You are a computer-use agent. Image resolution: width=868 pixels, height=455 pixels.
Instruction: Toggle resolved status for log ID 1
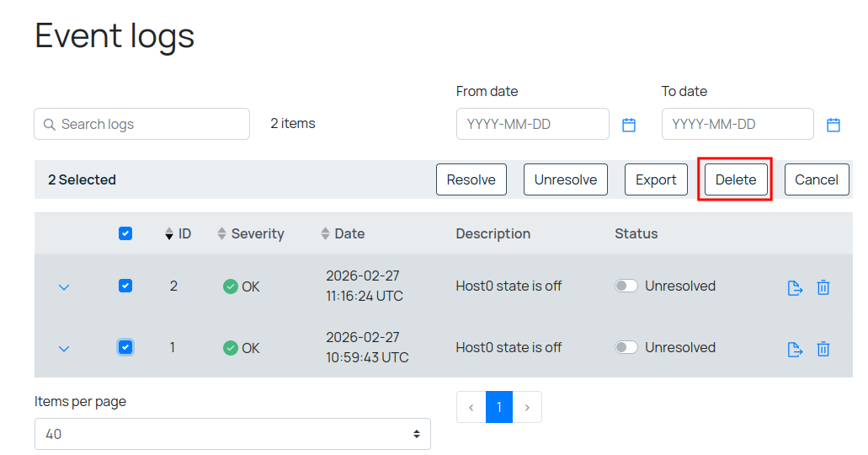pos(626,347)
